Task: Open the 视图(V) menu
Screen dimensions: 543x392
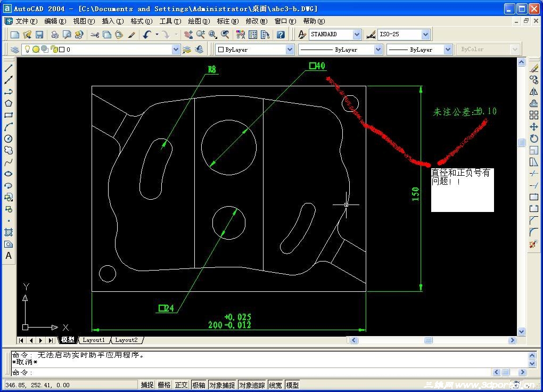Action: (x=84, y=21)
